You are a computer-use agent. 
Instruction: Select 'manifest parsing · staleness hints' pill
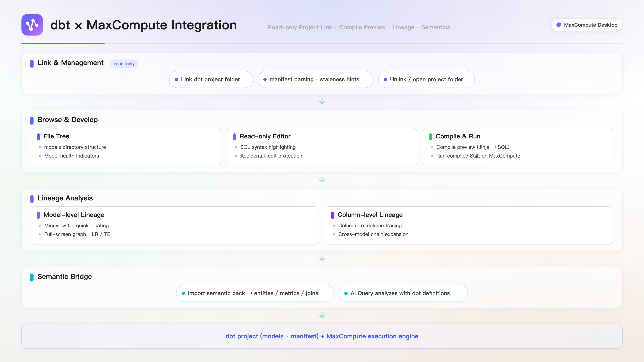click(x=315, y=79)
